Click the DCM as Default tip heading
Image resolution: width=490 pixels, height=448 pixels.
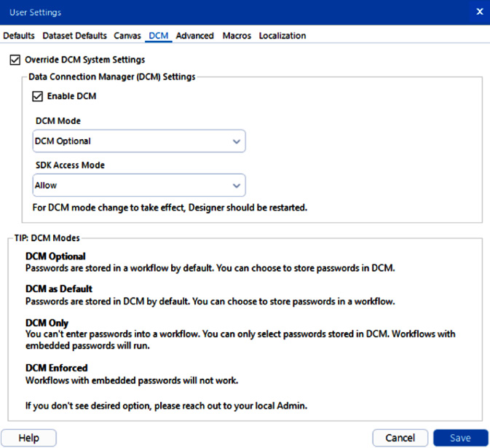pyautogui.click(x=59, y=288)
